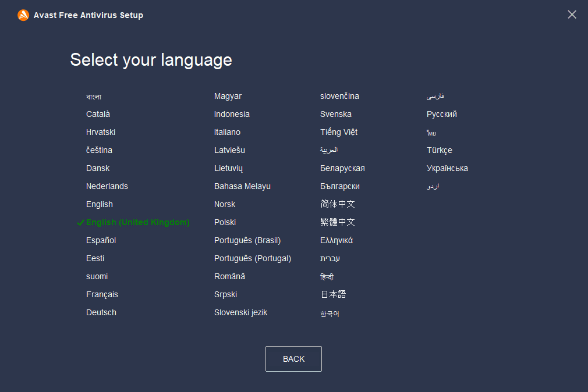Select the Persian (Farsi) language option
Image resolution: width=588 pixels, height=392 pixels.
(x=435, y=97)
